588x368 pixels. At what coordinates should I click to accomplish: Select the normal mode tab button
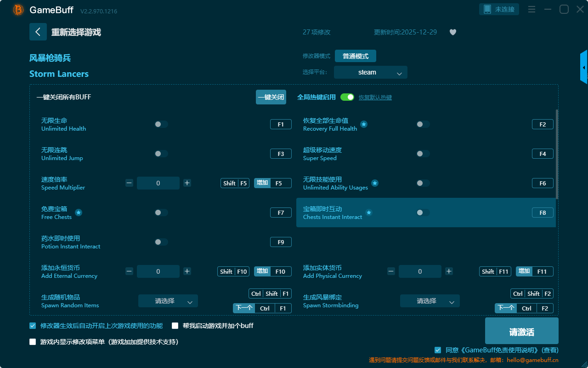coord(355,56)
